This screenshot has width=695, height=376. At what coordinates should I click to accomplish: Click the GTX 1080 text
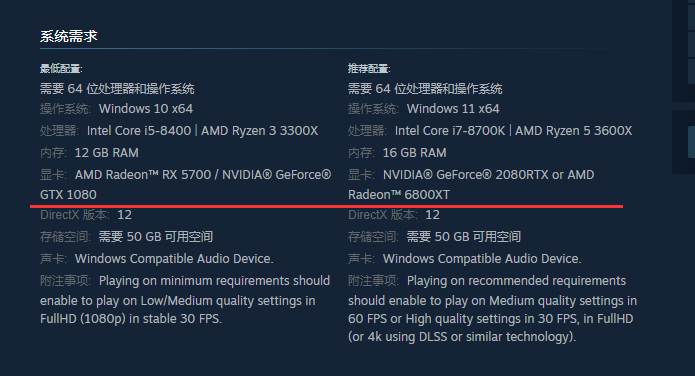(68, 195)
